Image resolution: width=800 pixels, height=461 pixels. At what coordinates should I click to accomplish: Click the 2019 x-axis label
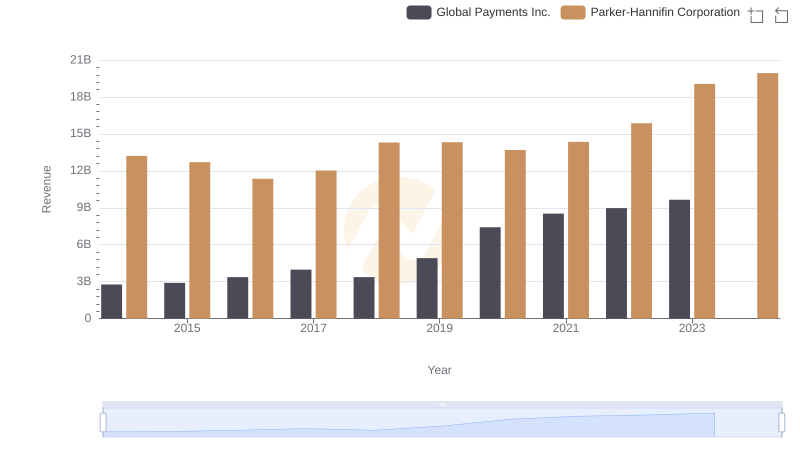[x=439, y=328]
